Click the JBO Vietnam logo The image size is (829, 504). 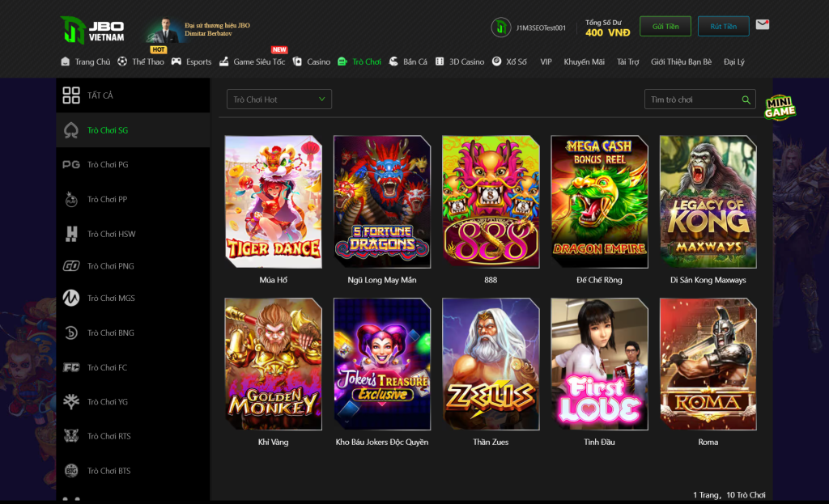pos(92,30)
